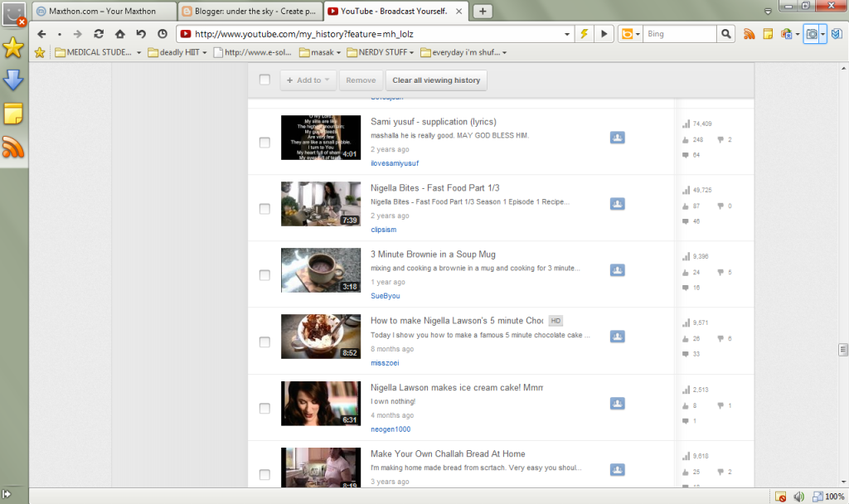The image size is (849, 504).
Task: Click the add bookmark star icon
Action: (x=40, y=52)
